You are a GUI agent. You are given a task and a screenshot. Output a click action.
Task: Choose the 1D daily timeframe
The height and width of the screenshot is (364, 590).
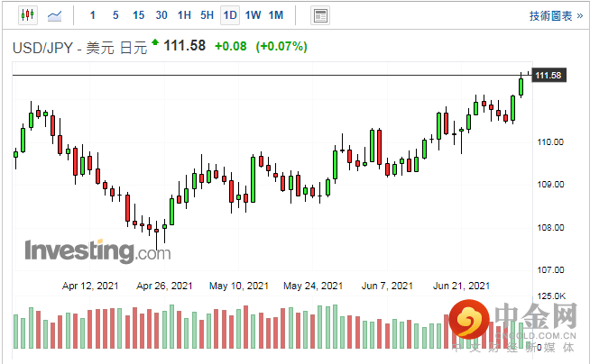[230, 15]
